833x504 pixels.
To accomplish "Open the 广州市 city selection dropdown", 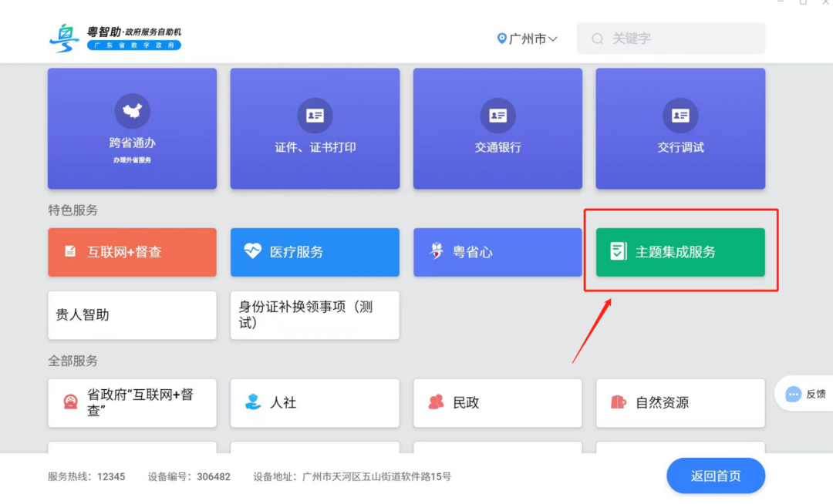I will 527,38.
